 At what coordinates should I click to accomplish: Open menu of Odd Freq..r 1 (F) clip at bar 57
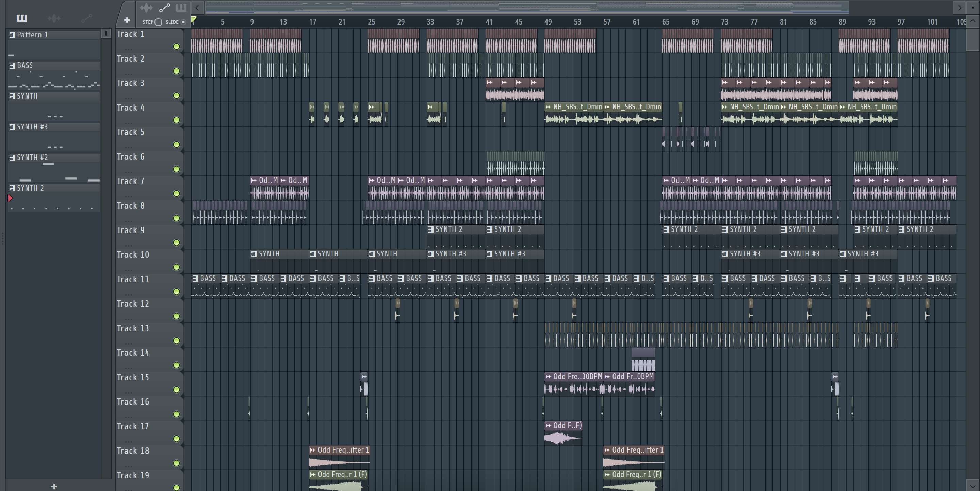click(x=607, y=475)
